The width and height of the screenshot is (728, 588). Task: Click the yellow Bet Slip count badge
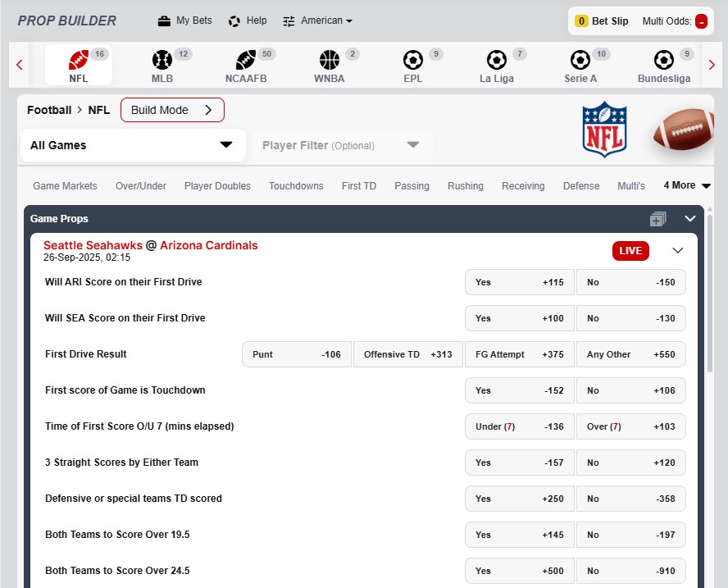(x=581, y=21)
